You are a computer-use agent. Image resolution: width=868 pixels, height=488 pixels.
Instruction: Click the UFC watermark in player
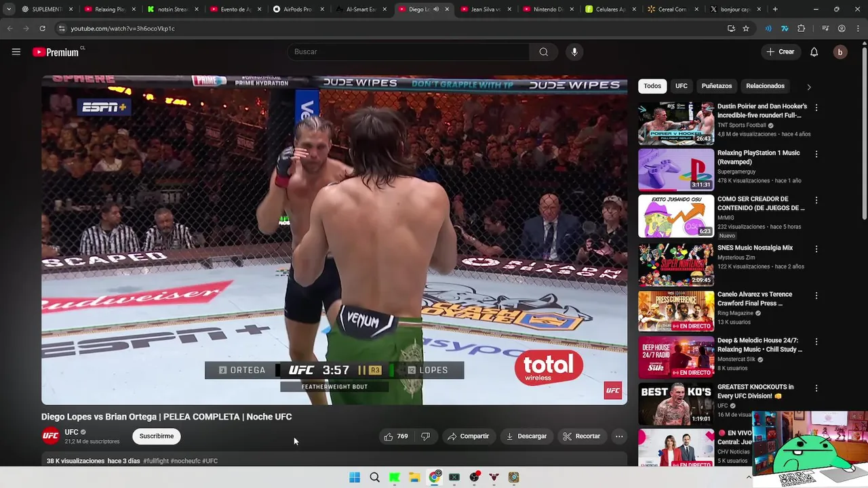click(613, 390)
